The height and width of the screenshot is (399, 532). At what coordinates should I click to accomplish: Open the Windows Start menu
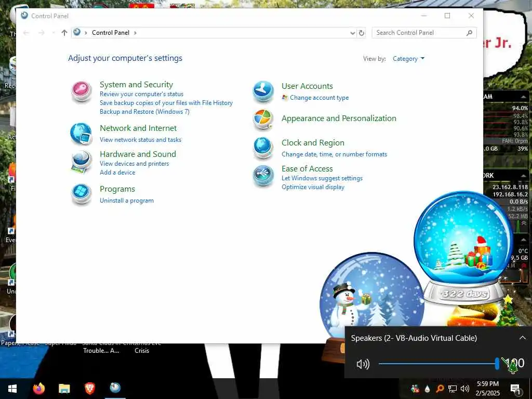pyautogui.click(x=12, y=389)
